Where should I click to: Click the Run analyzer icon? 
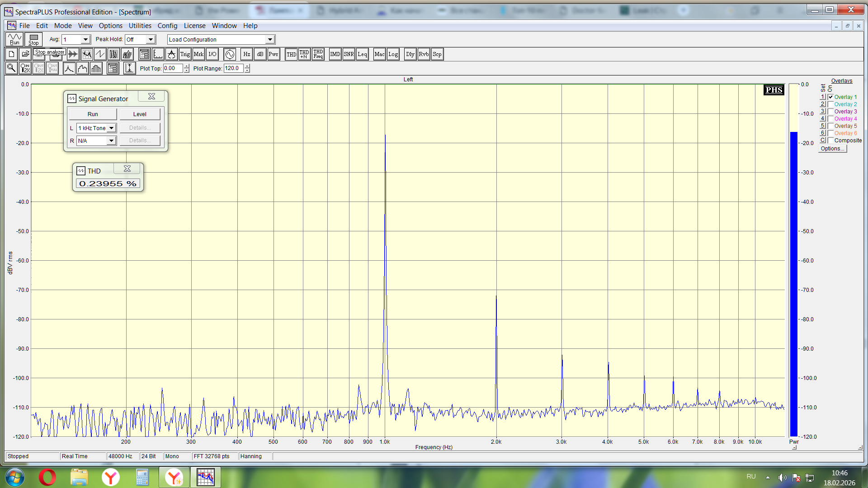point(14,39)
